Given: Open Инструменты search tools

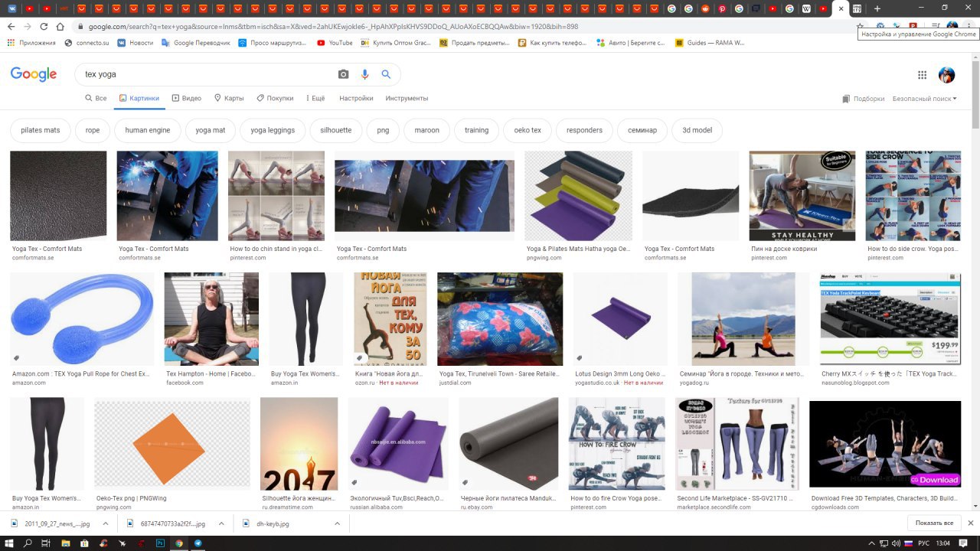Looking at the screenshot, I should (x=407, y=98).
